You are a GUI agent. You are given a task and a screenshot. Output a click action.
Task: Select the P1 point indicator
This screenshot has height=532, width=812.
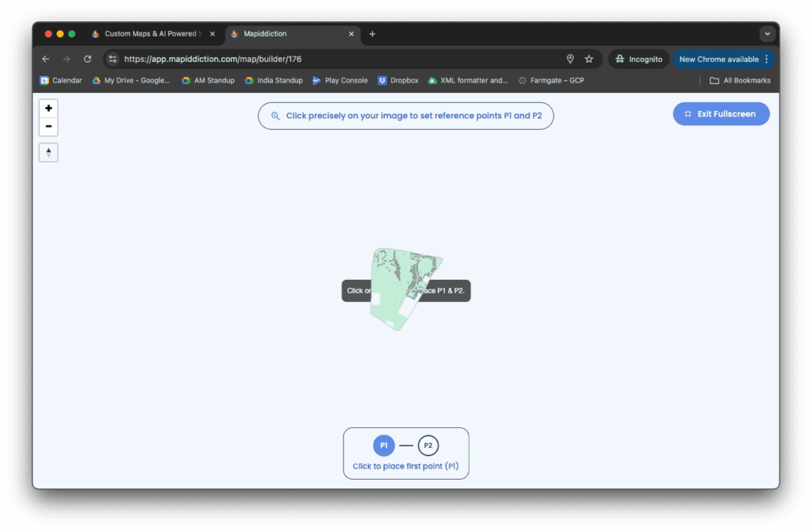coord(384,446)
